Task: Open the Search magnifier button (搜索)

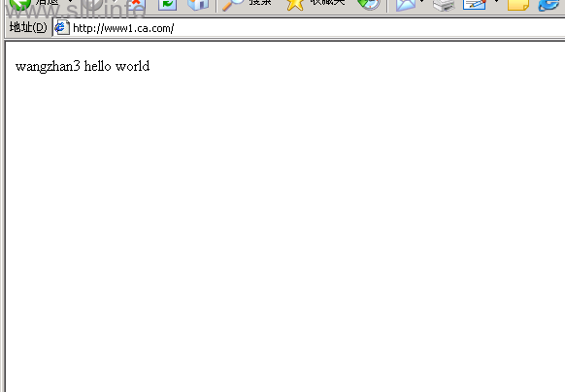Action: [247, 4]
